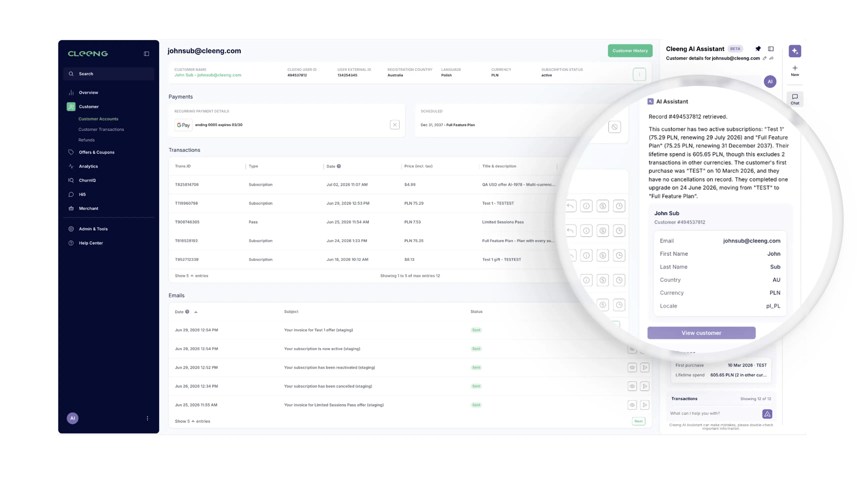Viewport: 868px width, 491px height.
Task: Send the AI assistant message
Action: pos(767,414)
